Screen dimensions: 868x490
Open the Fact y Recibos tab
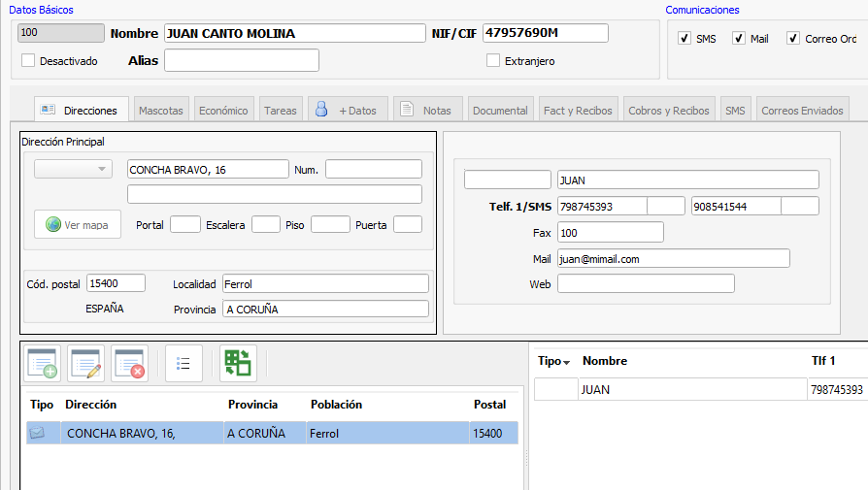point(578,110)
